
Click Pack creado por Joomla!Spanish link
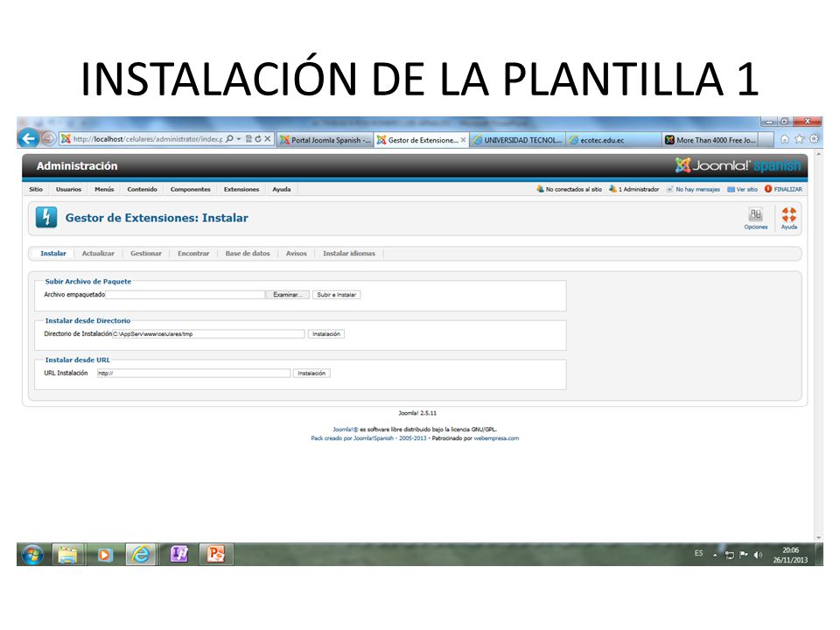coord(368,438)
